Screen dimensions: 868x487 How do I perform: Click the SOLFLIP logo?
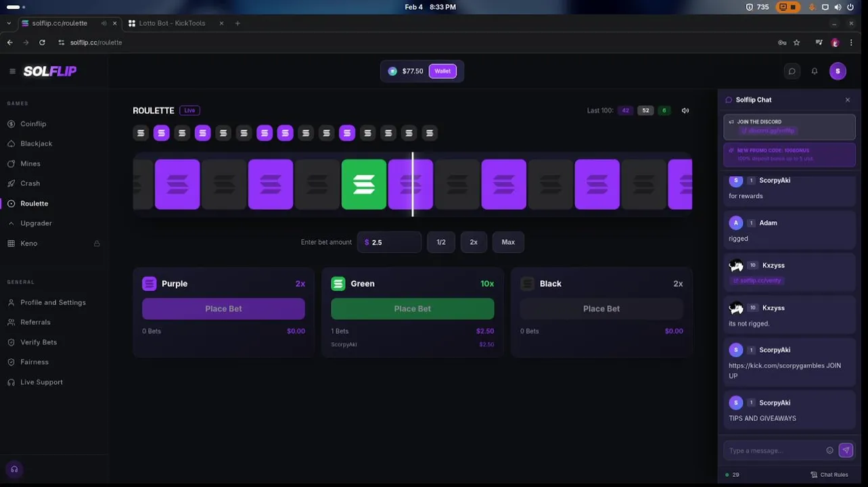click(x=50, y=71)
